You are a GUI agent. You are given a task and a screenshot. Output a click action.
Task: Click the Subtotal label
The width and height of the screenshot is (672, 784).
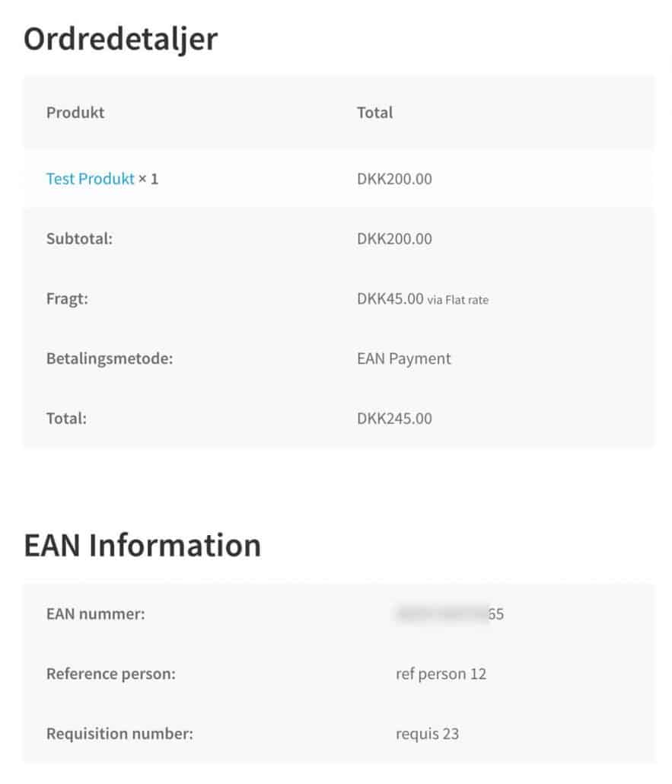point(79,238)
